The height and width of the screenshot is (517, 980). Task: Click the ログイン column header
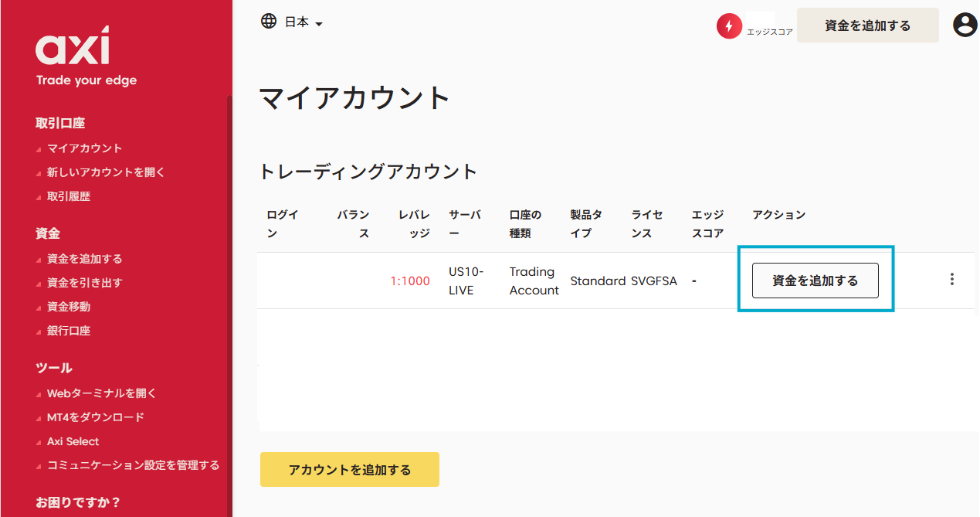tap(283, 224)
